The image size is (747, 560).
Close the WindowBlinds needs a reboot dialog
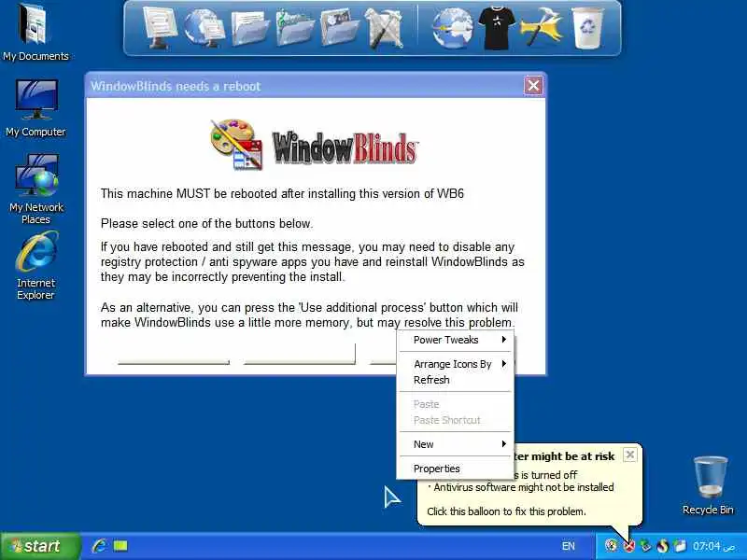coord(533,86)
